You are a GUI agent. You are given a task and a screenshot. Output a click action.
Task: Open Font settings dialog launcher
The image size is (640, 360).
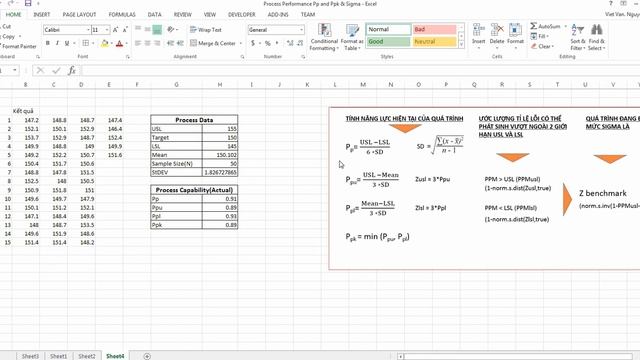click(x=128, y=57)
